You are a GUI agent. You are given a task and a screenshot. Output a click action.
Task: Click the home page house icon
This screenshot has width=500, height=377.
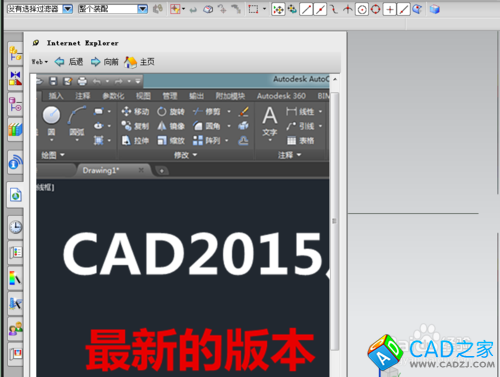click(130, 62)
